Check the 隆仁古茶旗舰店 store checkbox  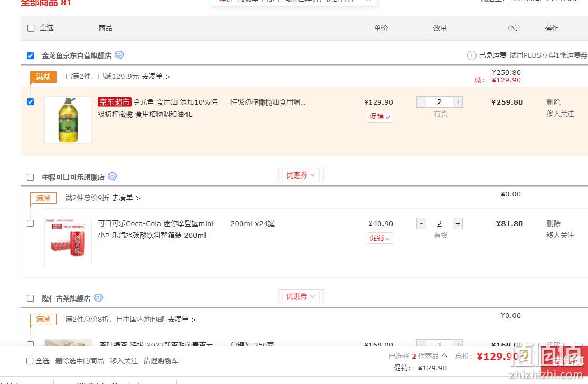coord(30,298)
